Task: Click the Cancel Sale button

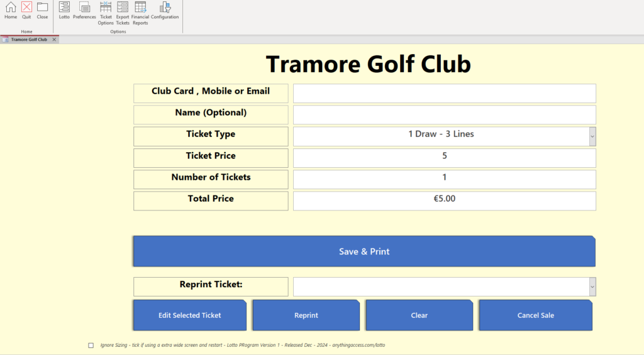Action: [536, 315]
